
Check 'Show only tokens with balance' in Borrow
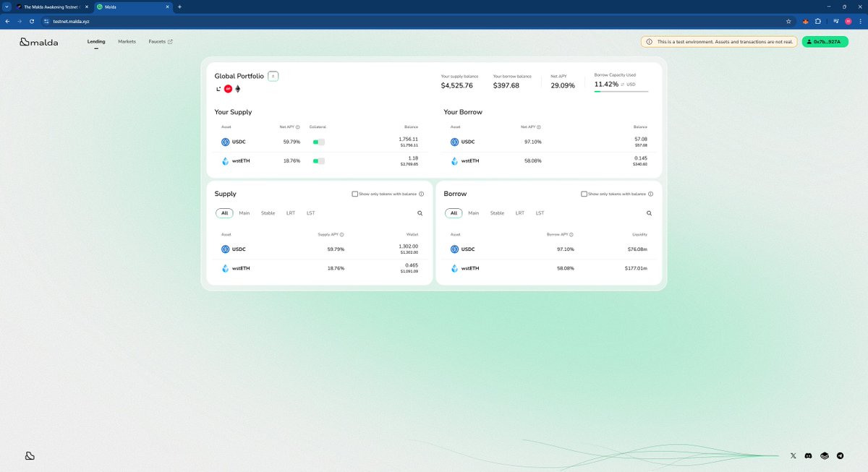point(584,194)
